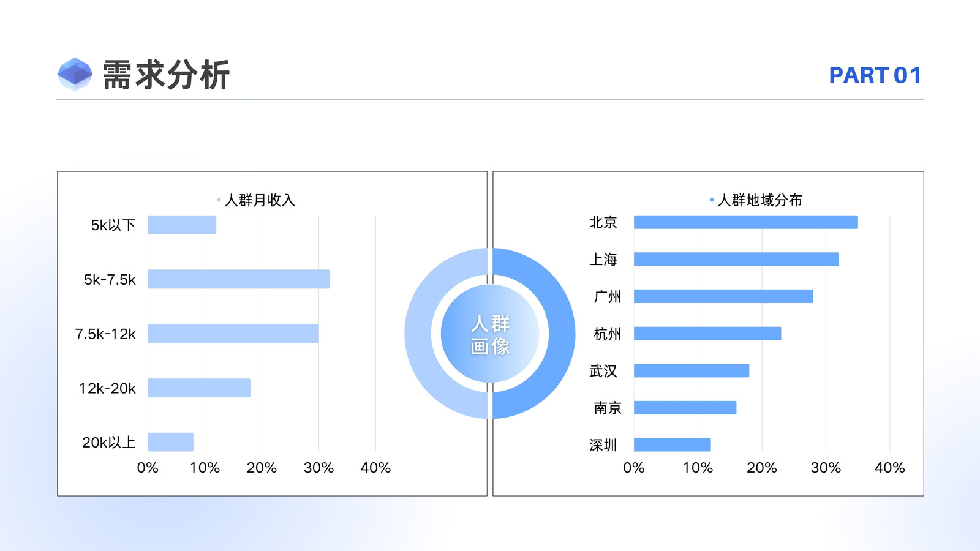Click the 5k-7.5k income bar
Viewport: 980px width, 551px height.
tap(239, 279)
